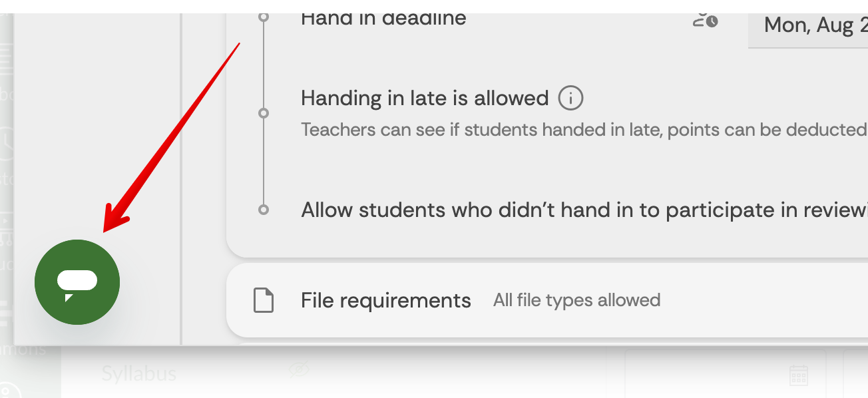Click faded calendar icon at bottom right
The image size is (868, 398).
tap(798, 375)
